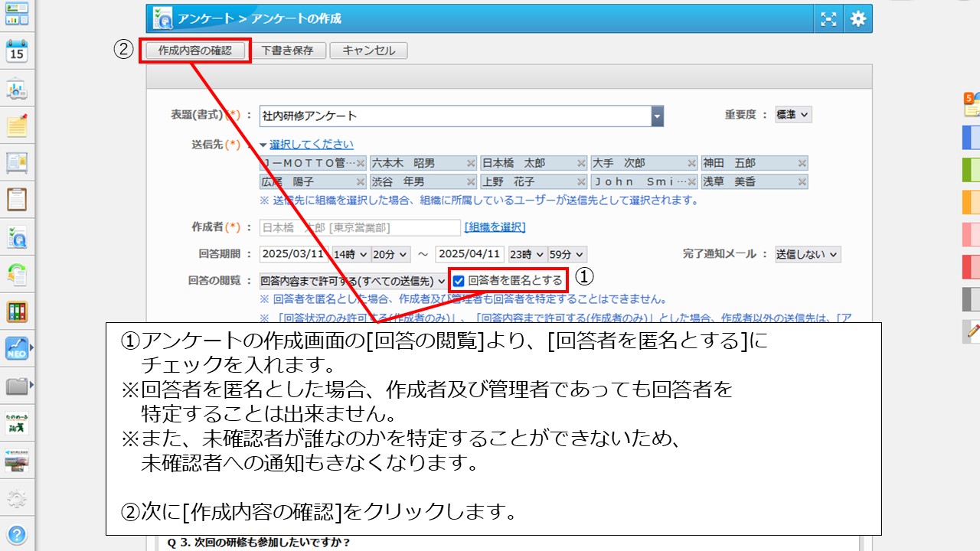Select the orange sticky note color tab

click(x=971, y=202)
